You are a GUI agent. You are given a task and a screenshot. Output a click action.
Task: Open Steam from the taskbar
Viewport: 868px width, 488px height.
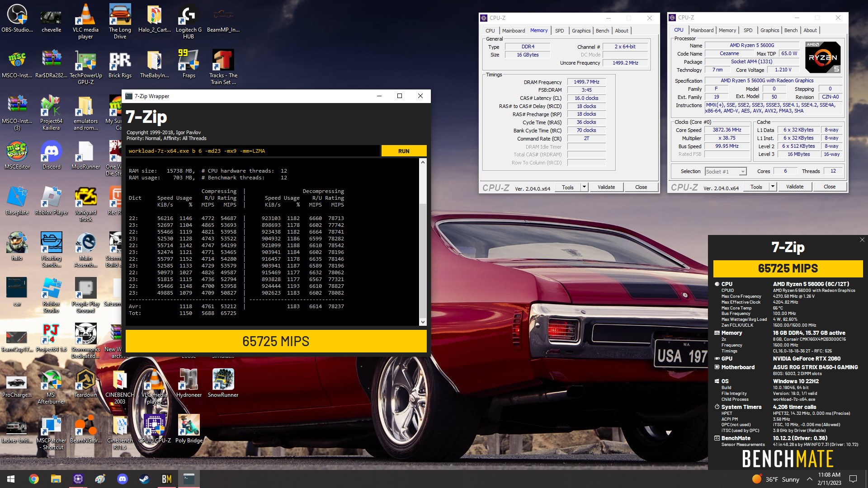click(144, 479)
